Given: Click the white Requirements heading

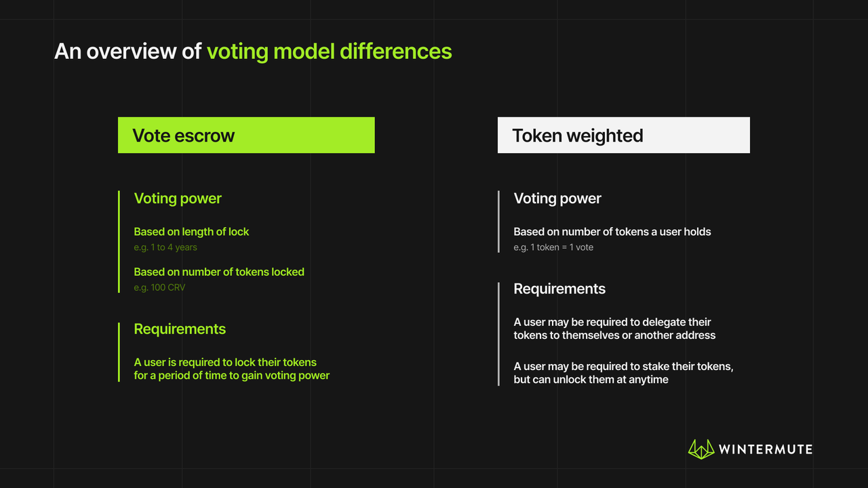Looking at the screenshot, I should coord(559,289).
